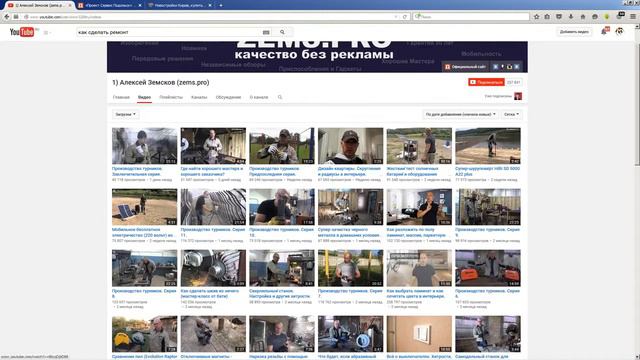Viewport: 640px width, 360px height.
Task: Bookmark this page with the star icon
Action: coord(536,17)
